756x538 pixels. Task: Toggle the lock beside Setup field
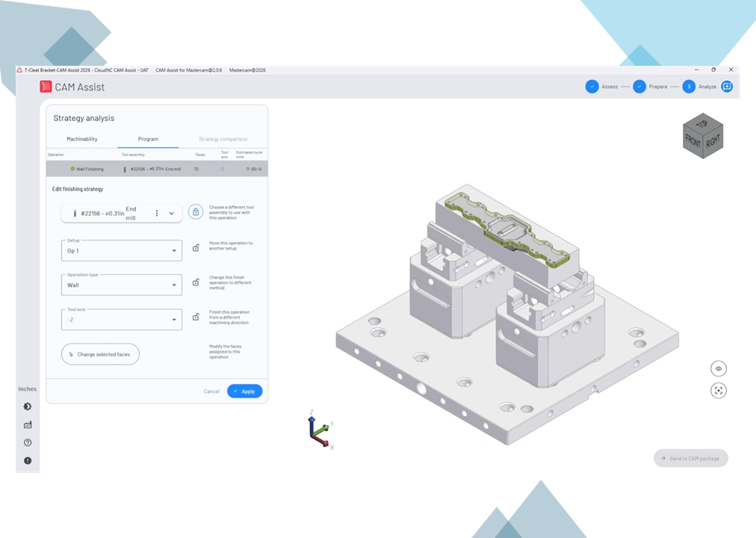click(196, 248)
